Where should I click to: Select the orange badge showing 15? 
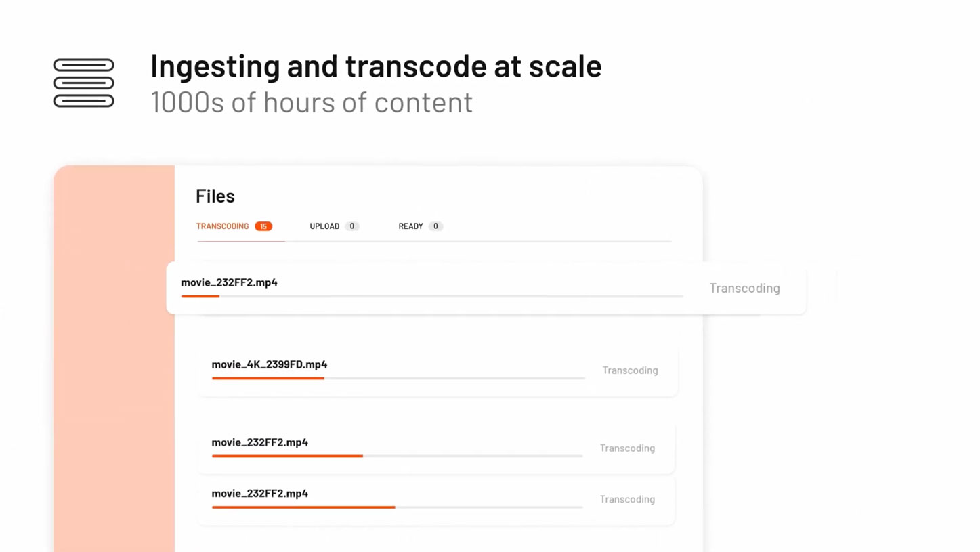[263, 226]
